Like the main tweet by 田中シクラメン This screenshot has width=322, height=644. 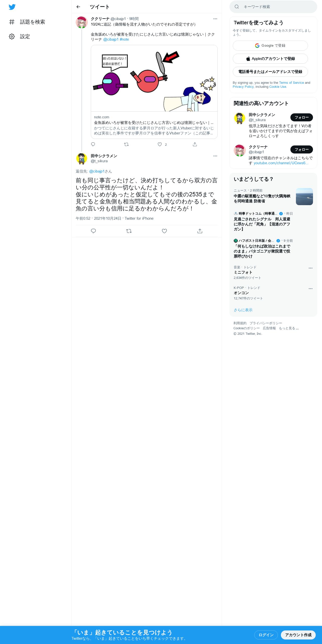[164, 231]
